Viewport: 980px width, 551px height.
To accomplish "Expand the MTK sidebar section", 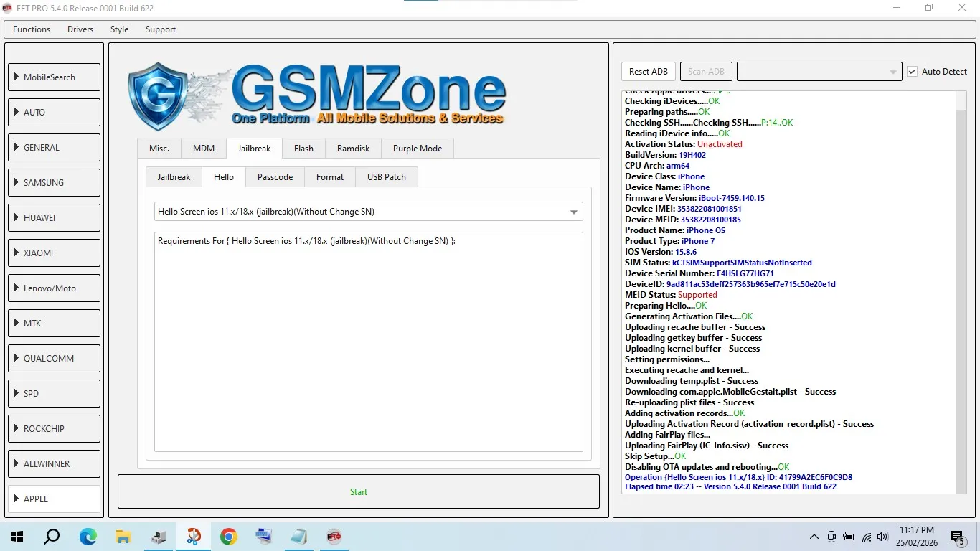I will tap(54, 324).
